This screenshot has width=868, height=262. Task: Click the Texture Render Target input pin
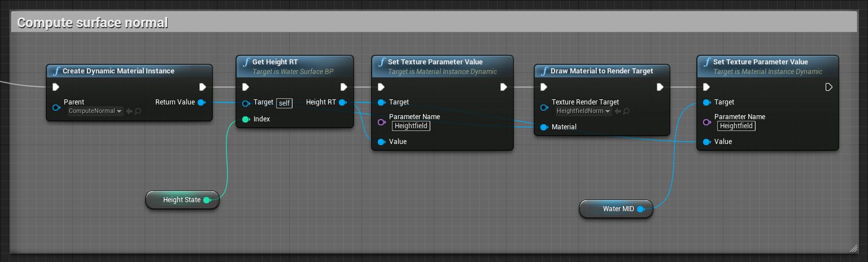coord(544,107)
